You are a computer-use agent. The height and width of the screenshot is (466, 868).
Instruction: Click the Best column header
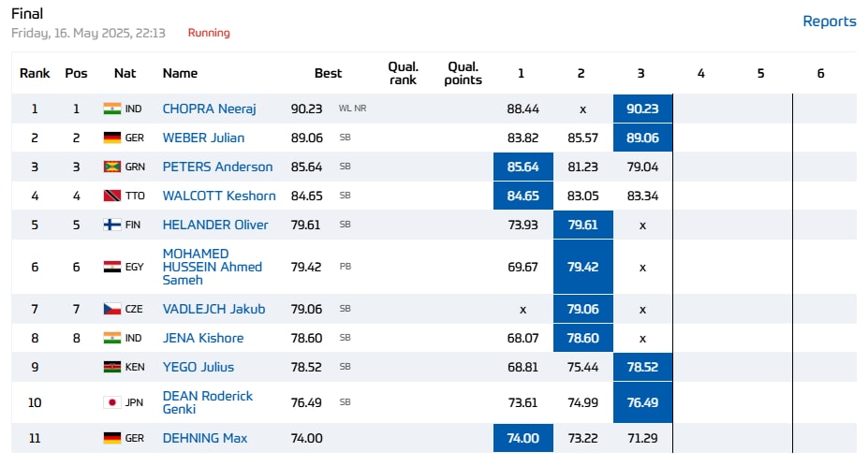coord(328,73)
